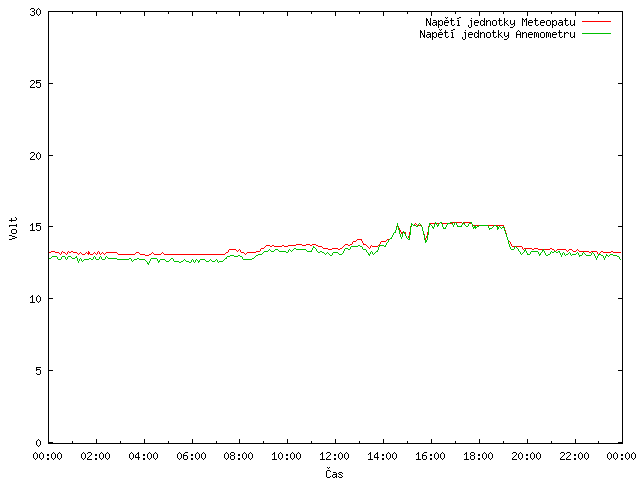Click the y-axis label 30

coord(36,12)
